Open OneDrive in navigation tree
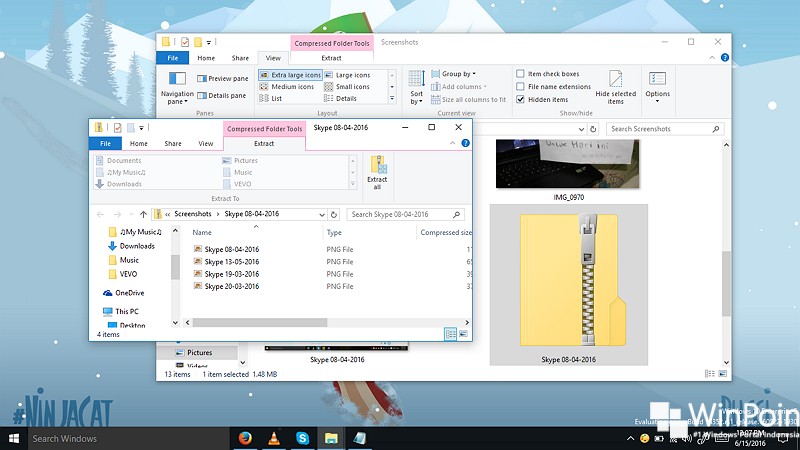Image resolution: width=800 pixels, height=450 pixels. click(x=123, y=293)
